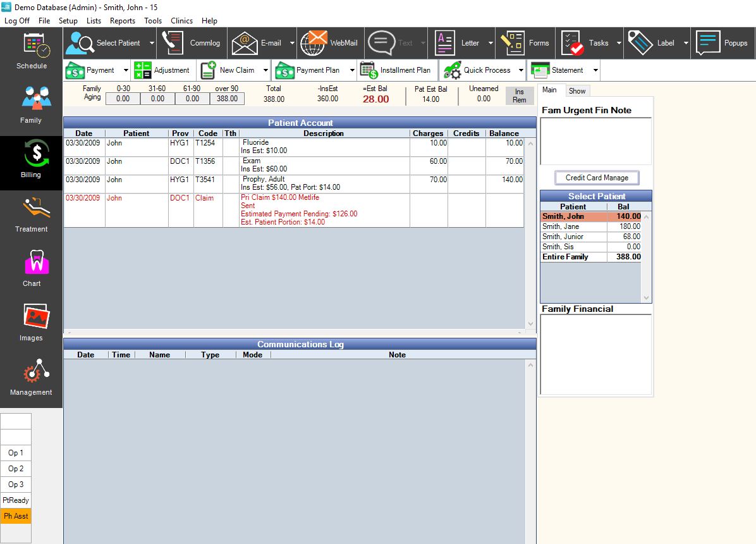Viewport: 756px width, 544px height.
Task: Switch to the Chart module
Action: click(31, 268)
